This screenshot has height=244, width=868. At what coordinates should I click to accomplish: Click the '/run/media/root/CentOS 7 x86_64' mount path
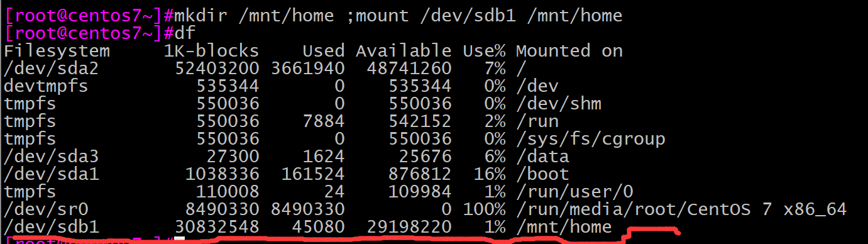tap(681, 209)
